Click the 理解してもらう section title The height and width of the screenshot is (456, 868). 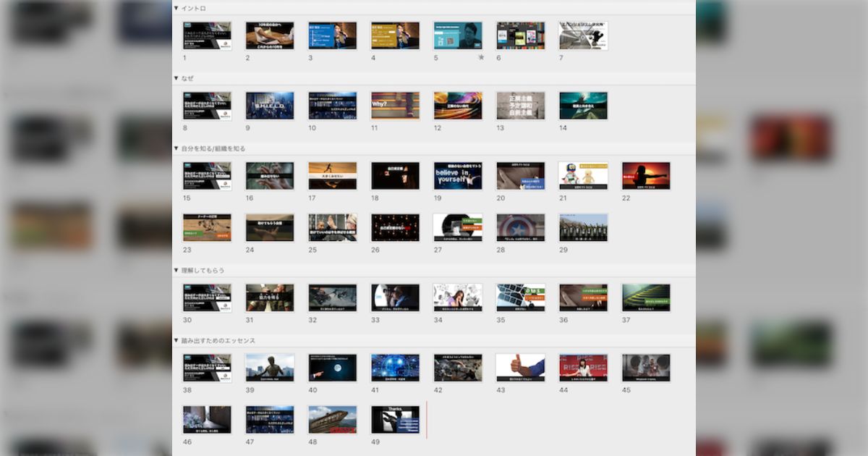[x=203, y=270]
